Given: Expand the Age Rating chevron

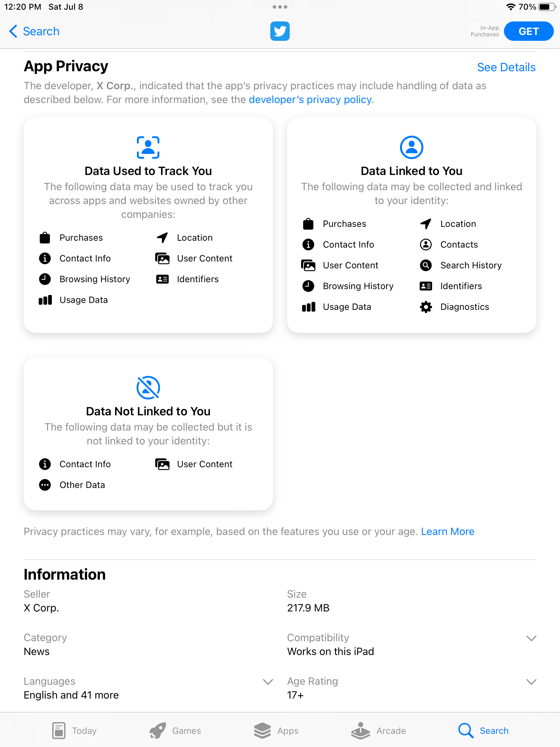Looking at the screenshot, I should click(x=531, y=682).
